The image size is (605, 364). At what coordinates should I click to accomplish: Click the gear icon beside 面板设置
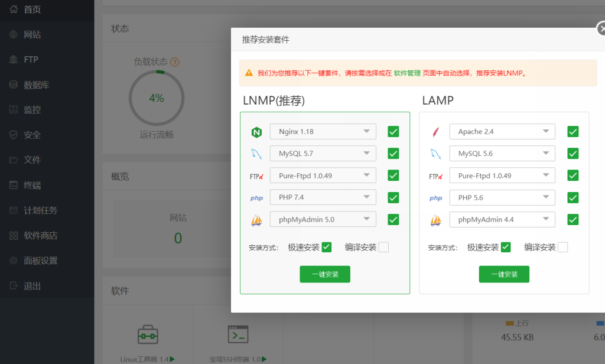click(x=14, y=261)
